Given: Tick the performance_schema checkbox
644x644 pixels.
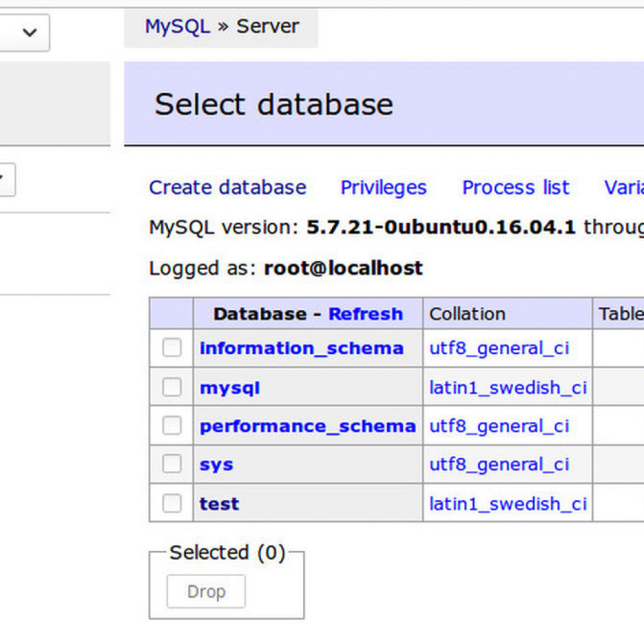Looking at the screenshot, I should pyautogui.click(x=172, y=425).
